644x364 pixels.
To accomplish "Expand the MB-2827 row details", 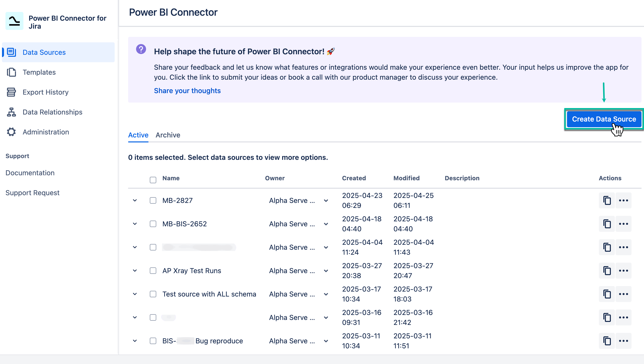I will point(135,200).
